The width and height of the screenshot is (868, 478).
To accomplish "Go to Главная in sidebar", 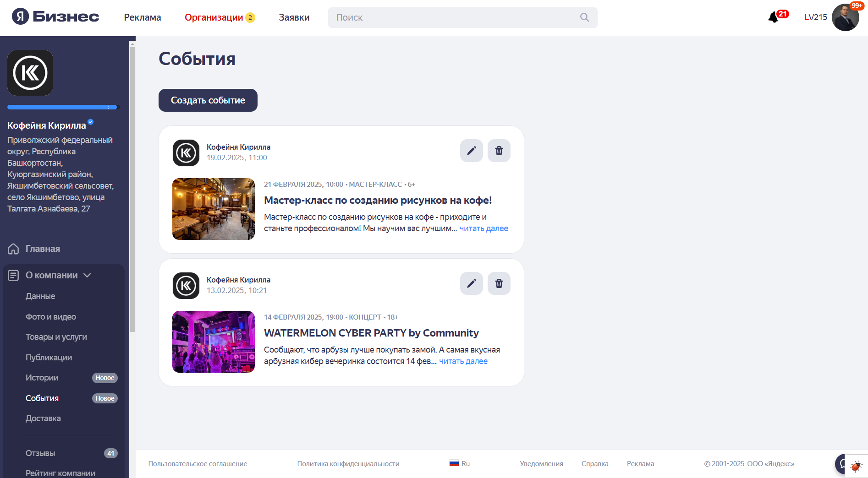I will point(43,249).
